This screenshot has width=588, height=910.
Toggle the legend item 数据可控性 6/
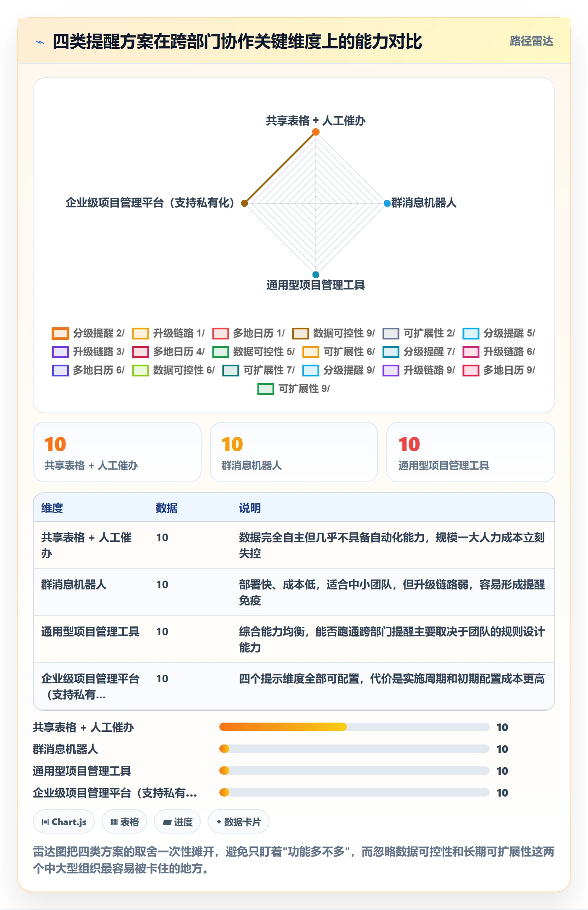(x=173, y=370)
